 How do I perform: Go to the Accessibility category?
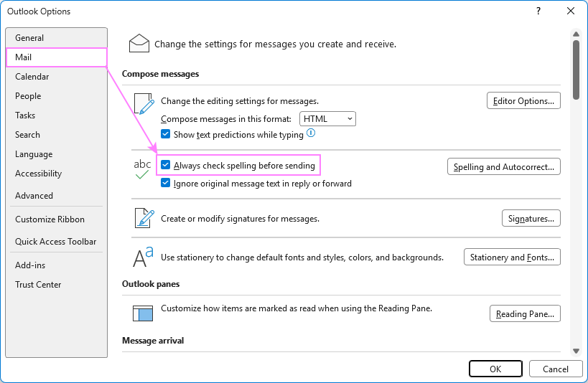point(56,174)
